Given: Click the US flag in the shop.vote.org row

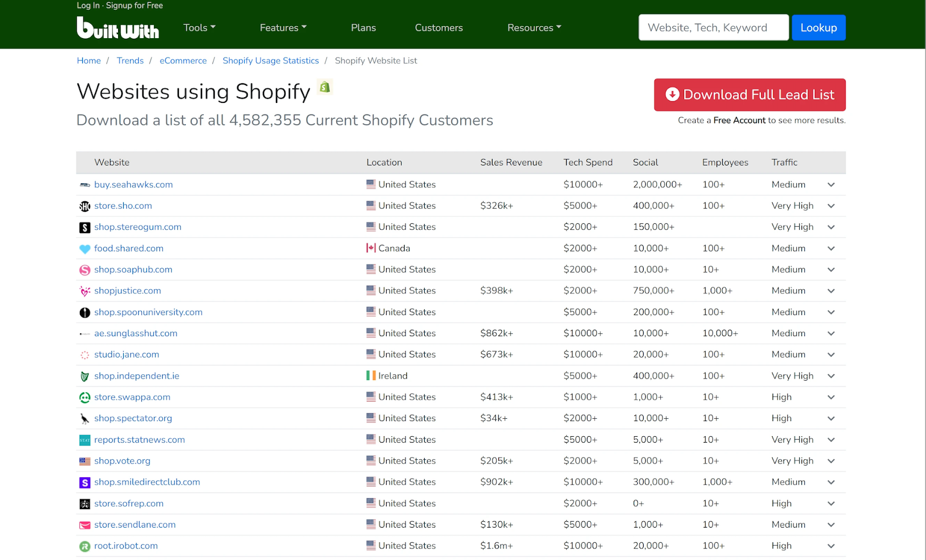Looking at the screenshot, I should coord(371,460).
